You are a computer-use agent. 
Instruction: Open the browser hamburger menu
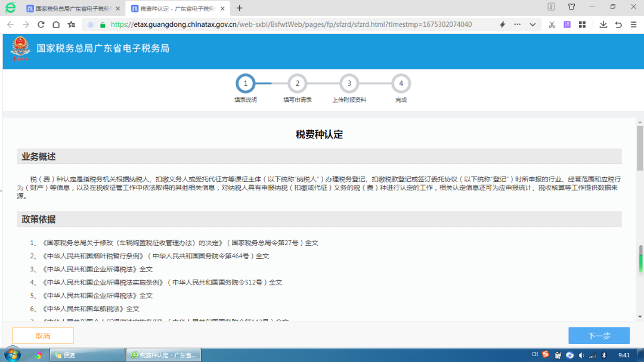(634, 24)
